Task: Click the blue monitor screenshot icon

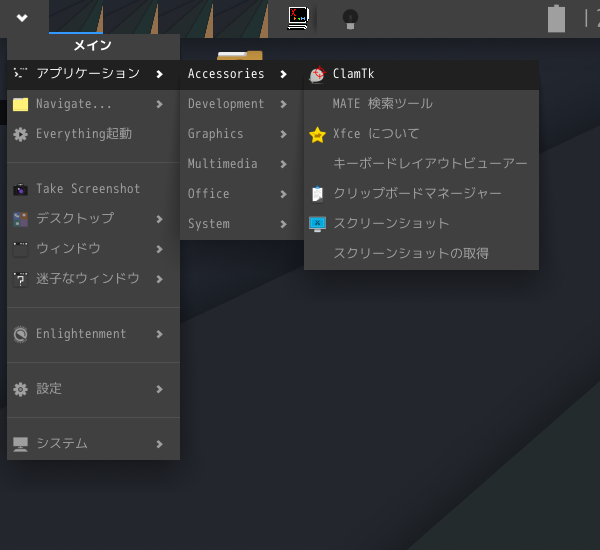Action: [317, 224]
